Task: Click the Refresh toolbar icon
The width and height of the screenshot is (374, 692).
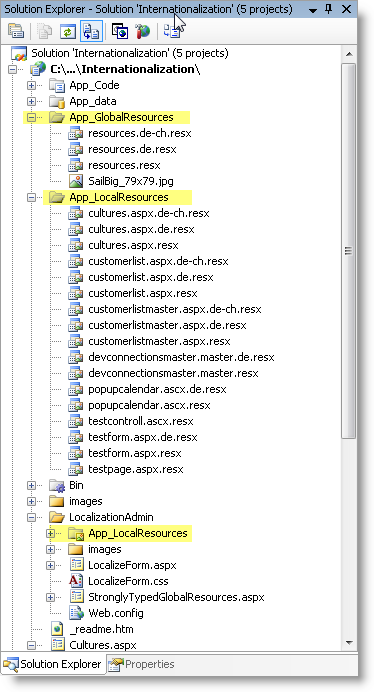Action: click(68, 31)
